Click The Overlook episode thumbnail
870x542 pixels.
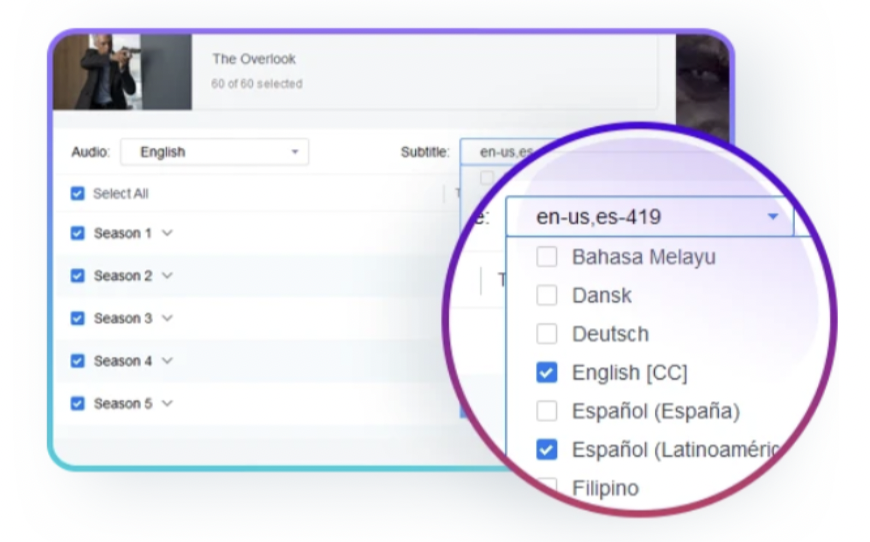click(123, 72)
